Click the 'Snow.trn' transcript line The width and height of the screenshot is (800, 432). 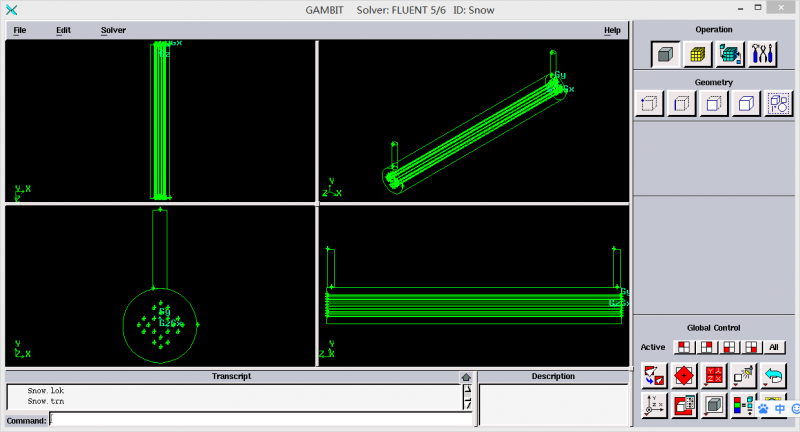point(46,401)
